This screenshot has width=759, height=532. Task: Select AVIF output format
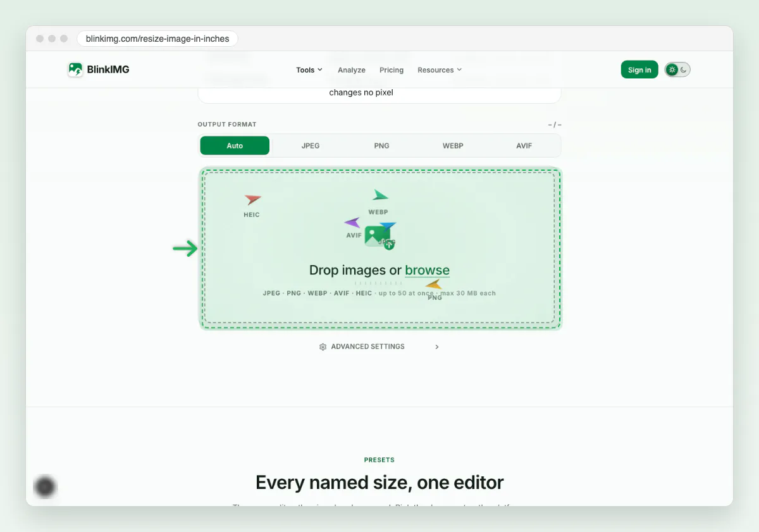click(x=524, y=145)
